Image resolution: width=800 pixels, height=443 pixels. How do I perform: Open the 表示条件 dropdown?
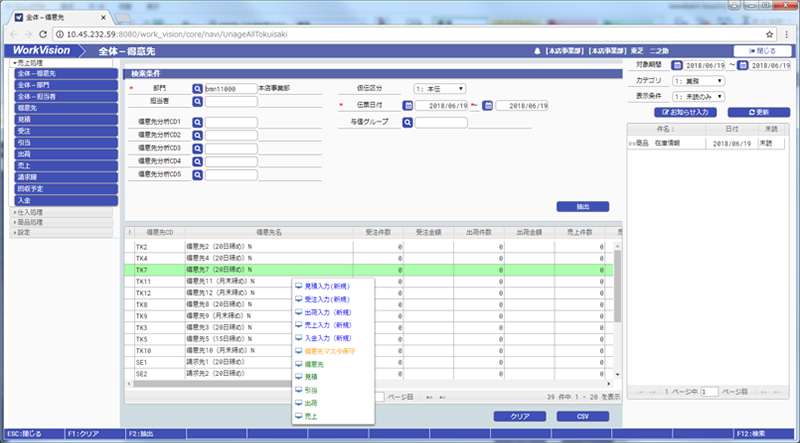[x=698, y=96]
